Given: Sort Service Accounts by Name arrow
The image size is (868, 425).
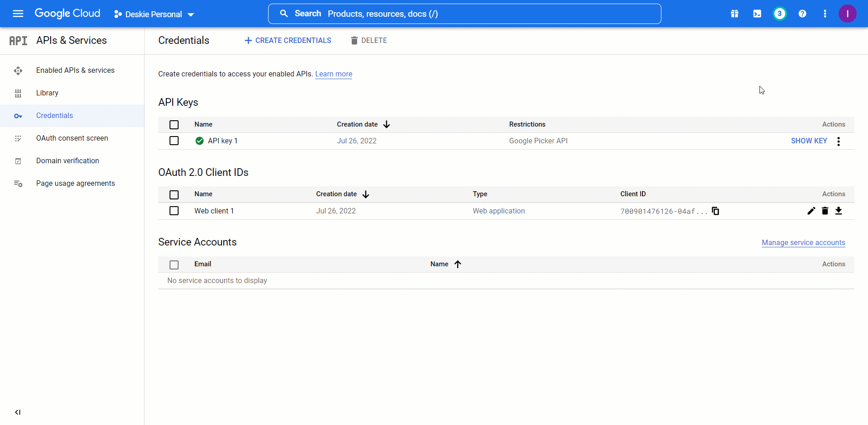Looking at the screenshot, I should [x=458, y=264].
